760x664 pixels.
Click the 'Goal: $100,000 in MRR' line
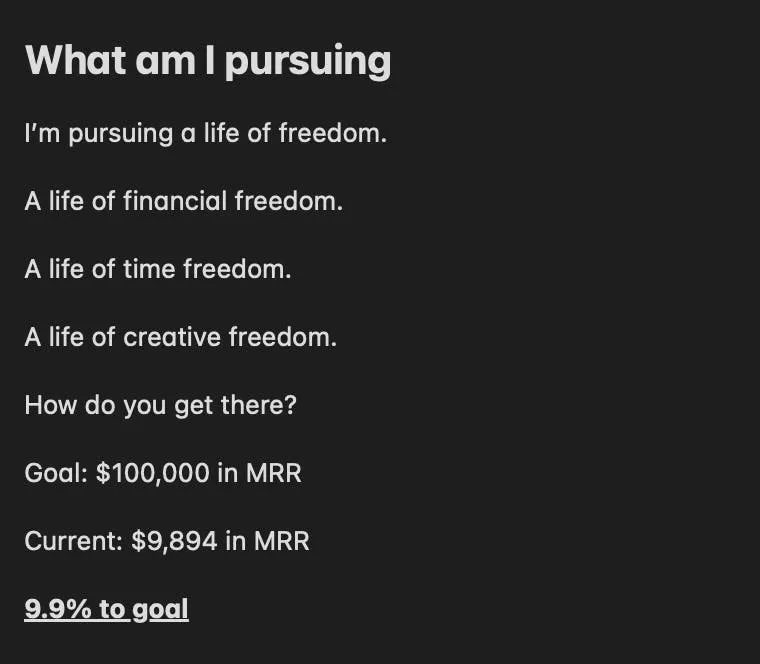(x=163, y=473)
